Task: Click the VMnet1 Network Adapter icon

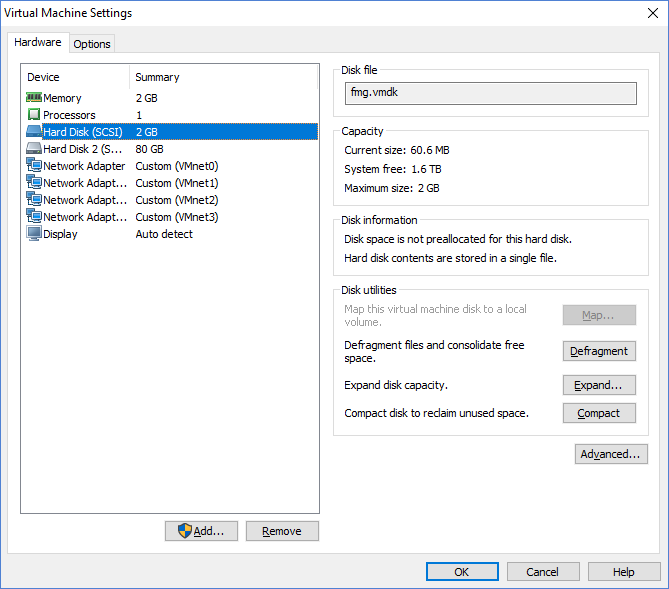Action: pos(34,183)
